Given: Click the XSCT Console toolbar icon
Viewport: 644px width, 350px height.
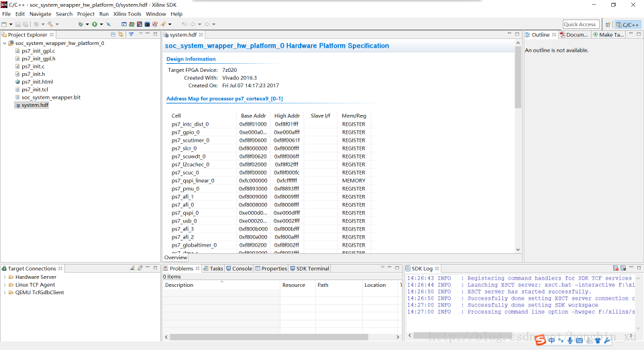Looking at the screenshot, I should click(x=124, y=24).
